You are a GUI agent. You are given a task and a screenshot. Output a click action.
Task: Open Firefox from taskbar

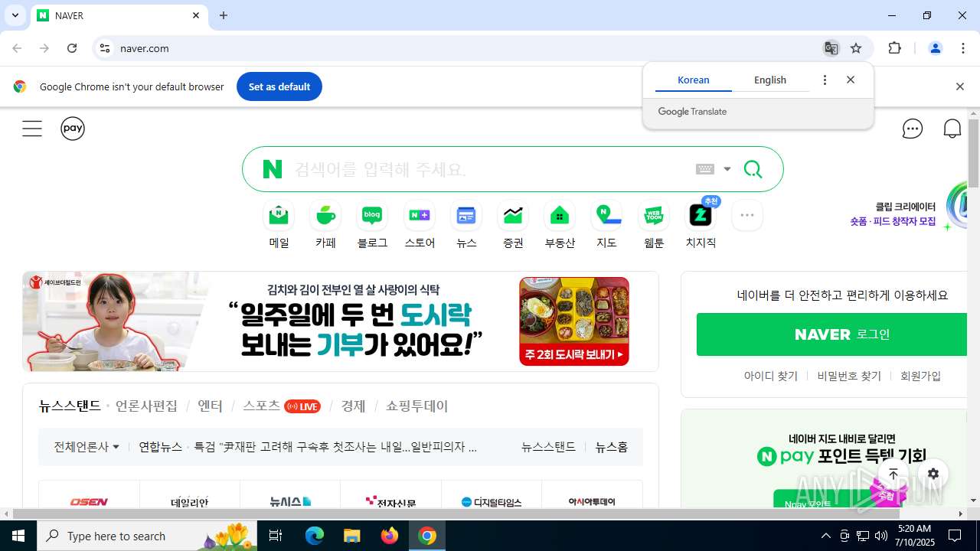pos(390,536)
